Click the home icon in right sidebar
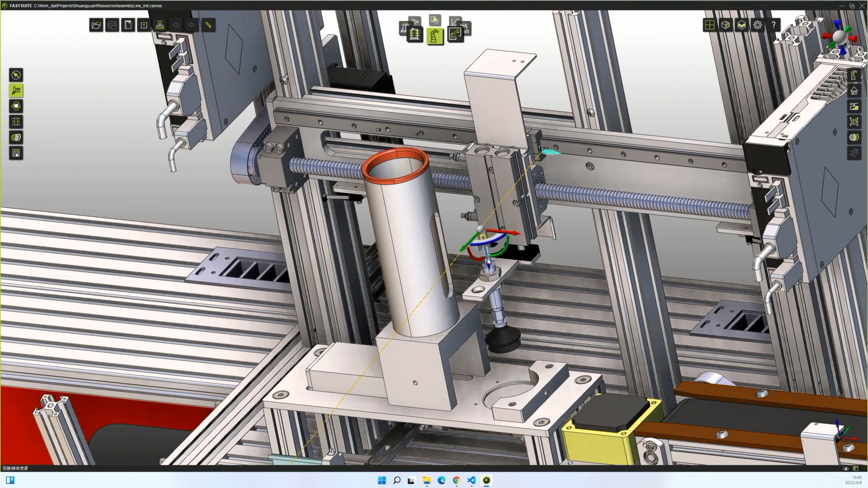Image resolution: width=868 pixels, height=488 pixels. point(854,91)
